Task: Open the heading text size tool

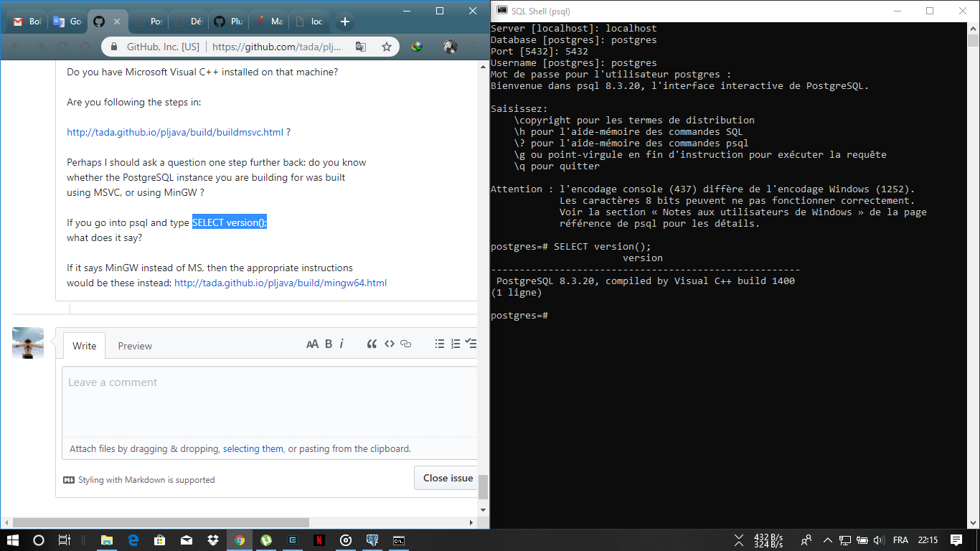Action: click(313, 344)
